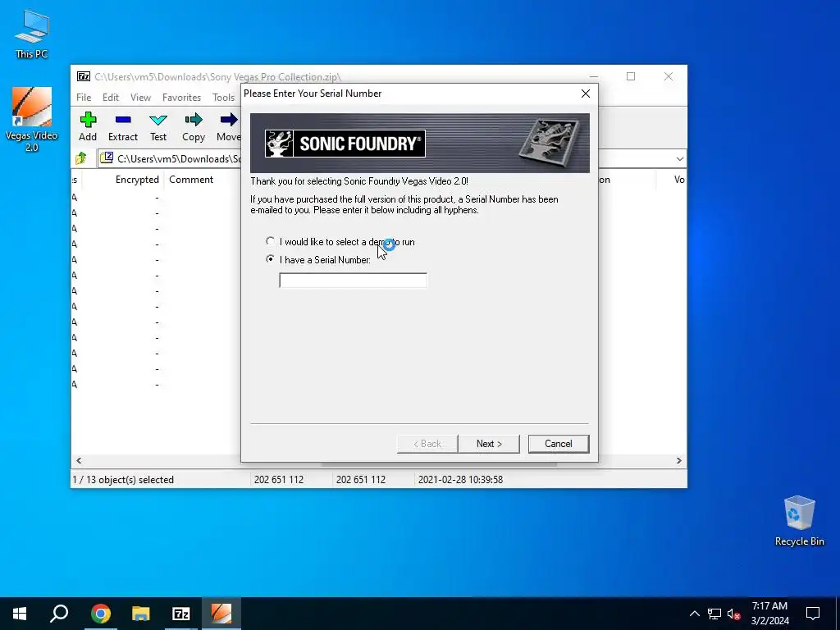Click the network tray icon
The width and height of the screenshot is (840, 630).
coord(714,614)
